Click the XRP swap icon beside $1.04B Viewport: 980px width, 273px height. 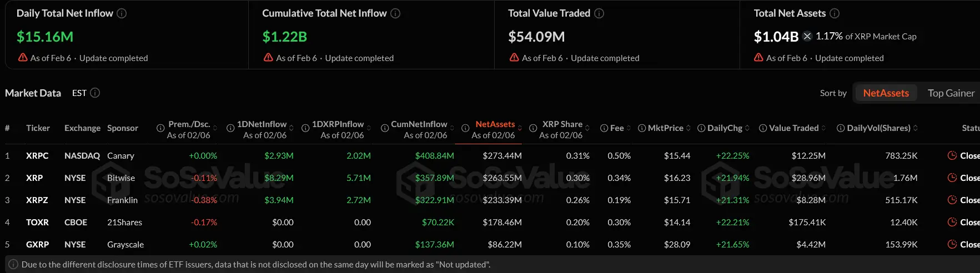[807, 36]
